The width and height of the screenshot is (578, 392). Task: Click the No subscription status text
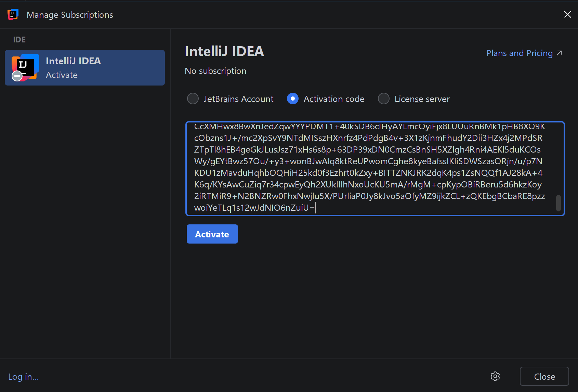tap(215, 71)
